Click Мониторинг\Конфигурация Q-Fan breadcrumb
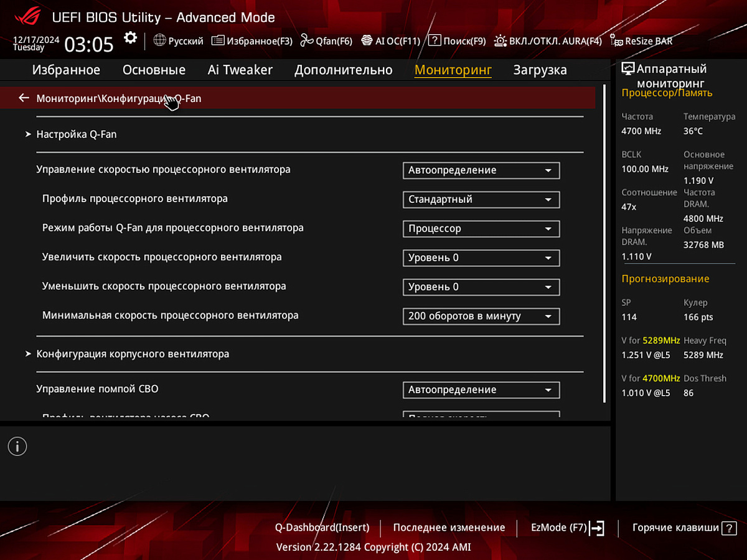 tap(118, 98)
